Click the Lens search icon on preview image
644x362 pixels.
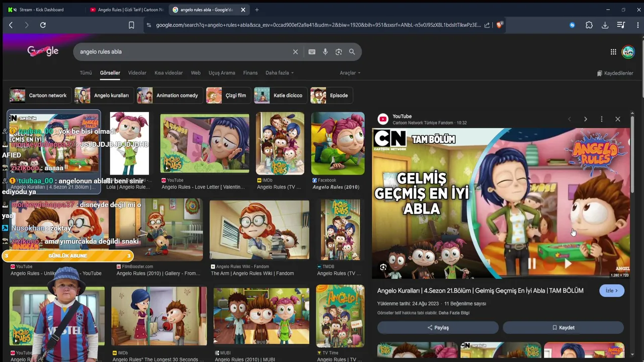(383, 267)
